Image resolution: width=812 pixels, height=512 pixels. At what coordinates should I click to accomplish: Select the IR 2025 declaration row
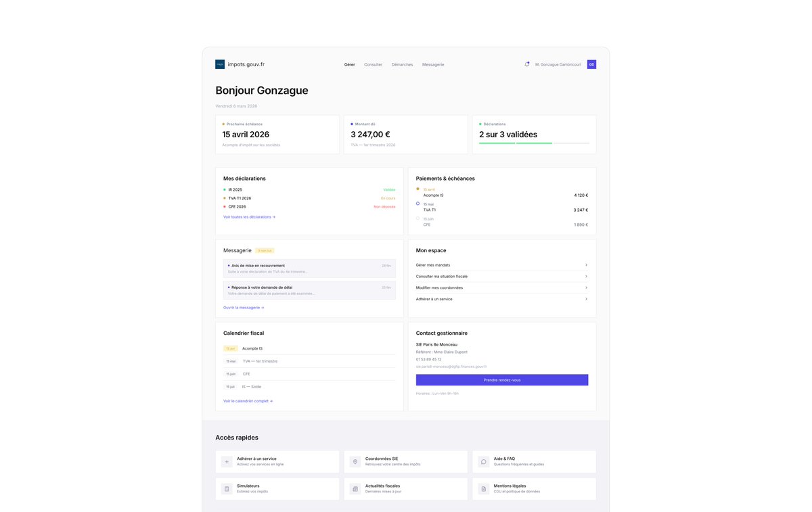pos(309,189)
